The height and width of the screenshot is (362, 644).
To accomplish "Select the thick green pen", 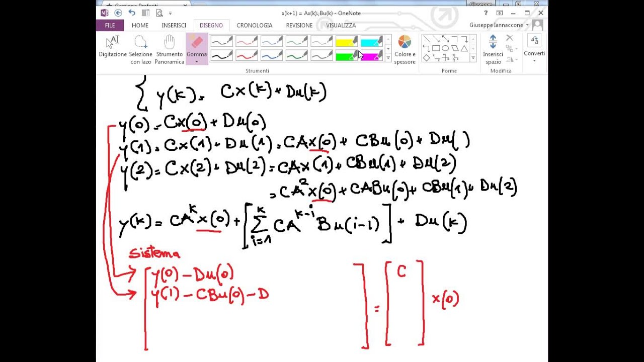I will coord(297,55).
